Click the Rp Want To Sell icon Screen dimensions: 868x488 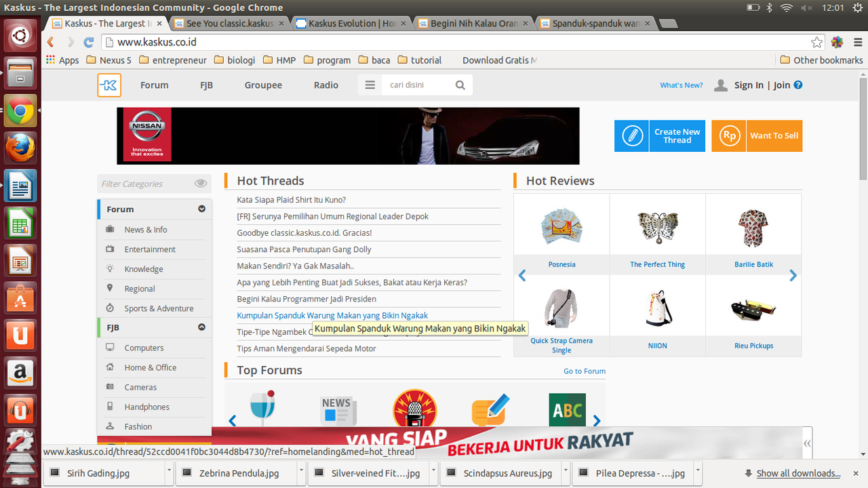click(x=729, y=136)
